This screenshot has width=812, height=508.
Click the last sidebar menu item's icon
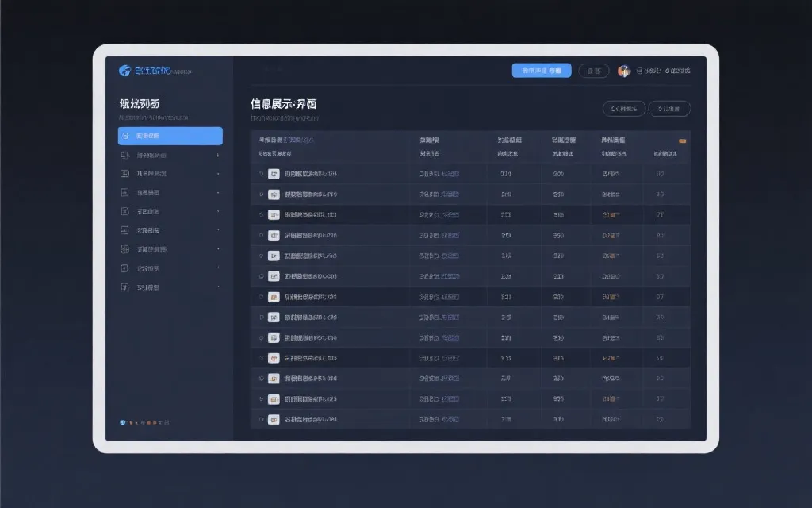coord(124,287)
